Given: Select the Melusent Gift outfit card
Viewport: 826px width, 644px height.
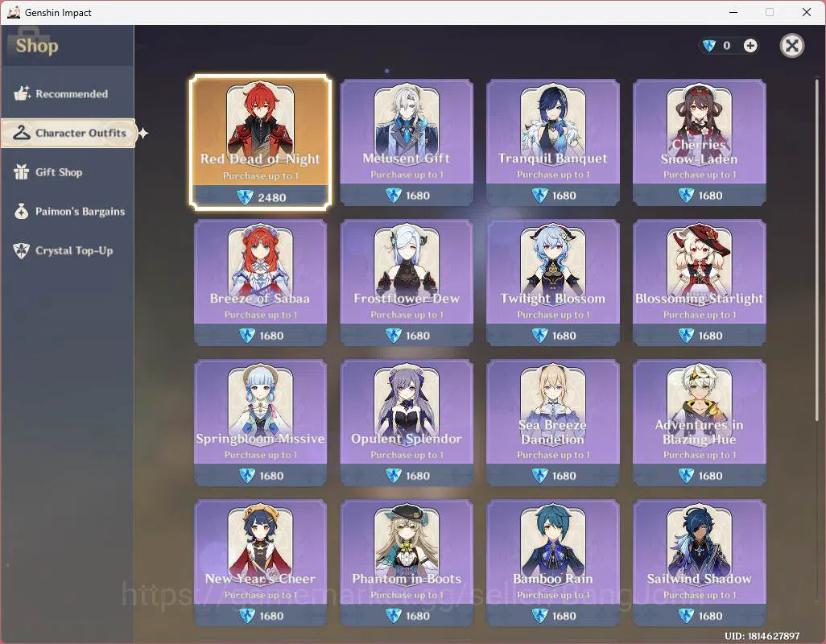Looking at the screenshot, I should [x=406, y=142].
